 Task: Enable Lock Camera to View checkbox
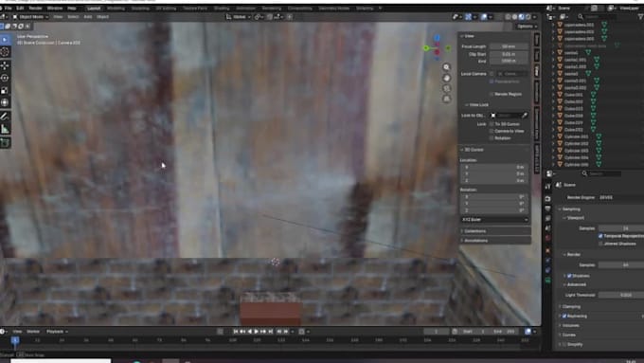coord(492,131)
